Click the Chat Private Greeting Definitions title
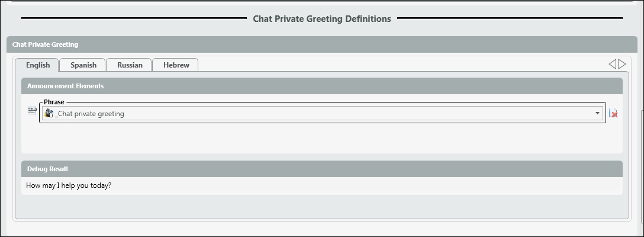The image size is (644, 237). click(322, 19)
